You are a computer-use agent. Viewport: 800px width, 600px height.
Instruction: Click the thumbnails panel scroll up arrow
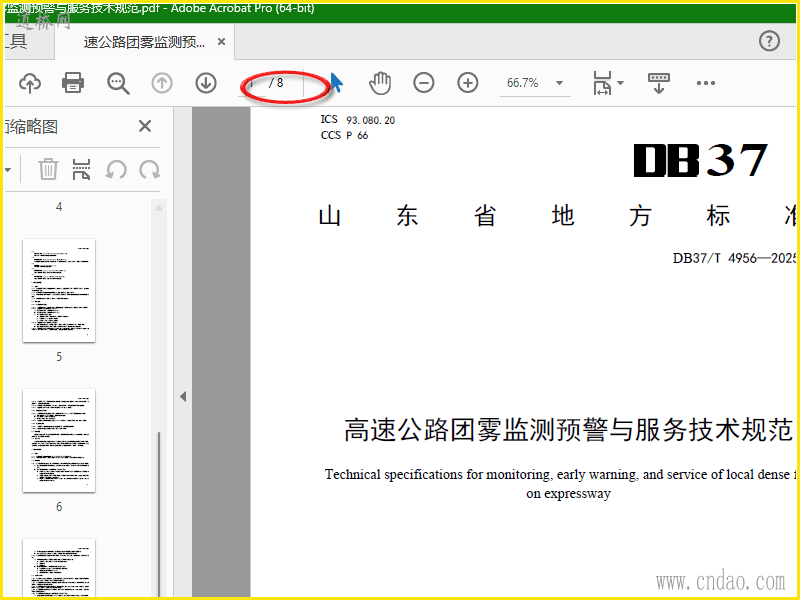(x=159, y=208)
